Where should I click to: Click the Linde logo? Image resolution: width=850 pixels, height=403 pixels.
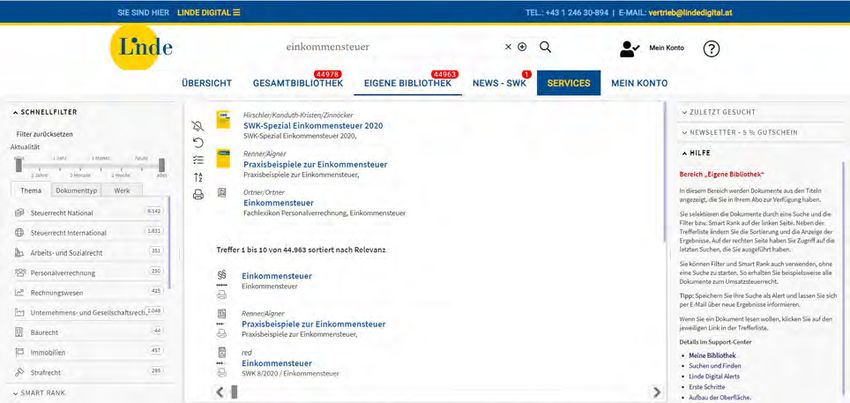pos(141,48)
